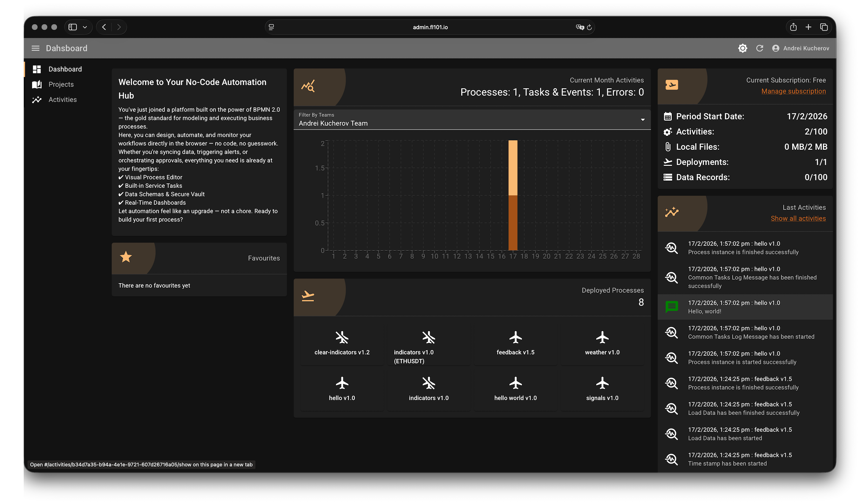Select the clear-indicators v1.2 disabled plane icon
The width and height of the screenshot is (860, 504).
coord(342,337)
